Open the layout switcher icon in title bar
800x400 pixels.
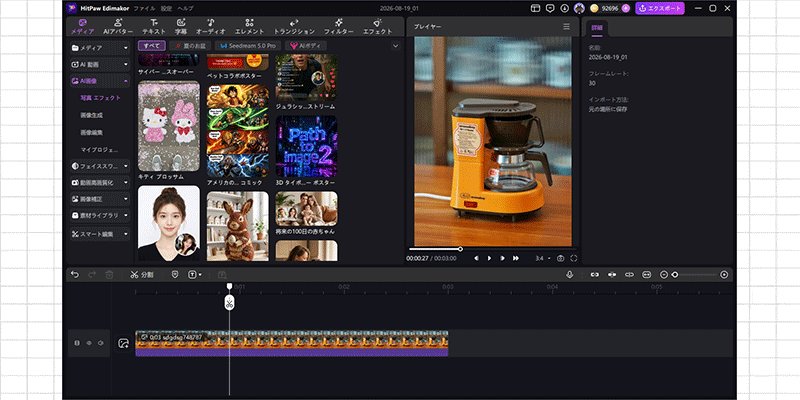pos(535,8)
